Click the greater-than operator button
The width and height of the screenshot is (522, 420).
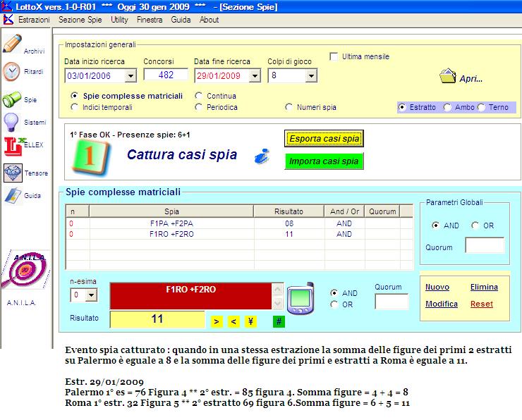(x=217, y=321)
